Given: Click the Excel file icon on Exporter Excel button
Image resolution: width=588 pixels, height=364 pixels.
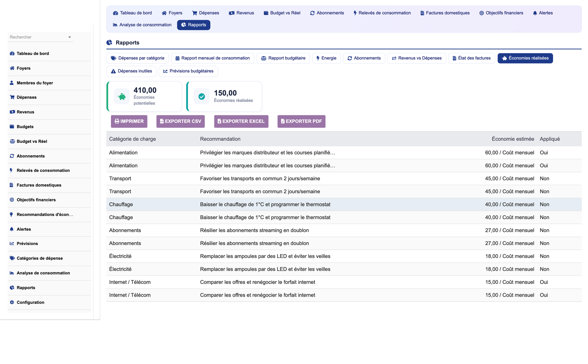Looking at the screenshot, I should [219, 121].
